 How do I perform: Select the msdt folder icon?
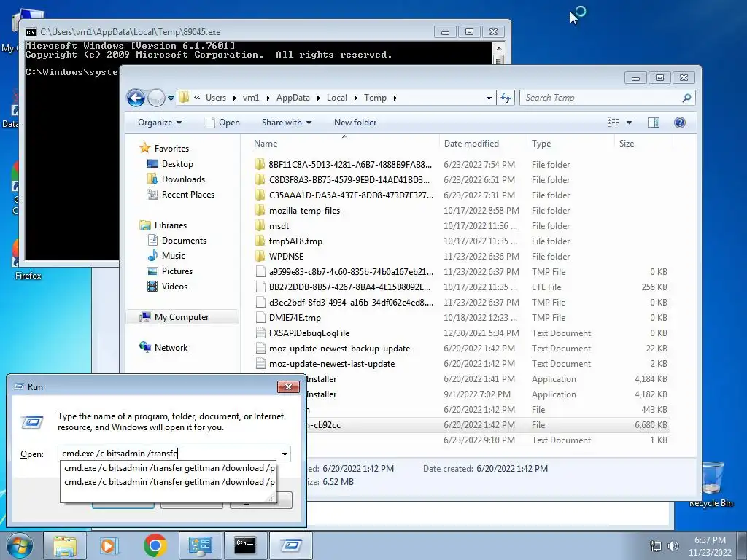click(260, 226)
